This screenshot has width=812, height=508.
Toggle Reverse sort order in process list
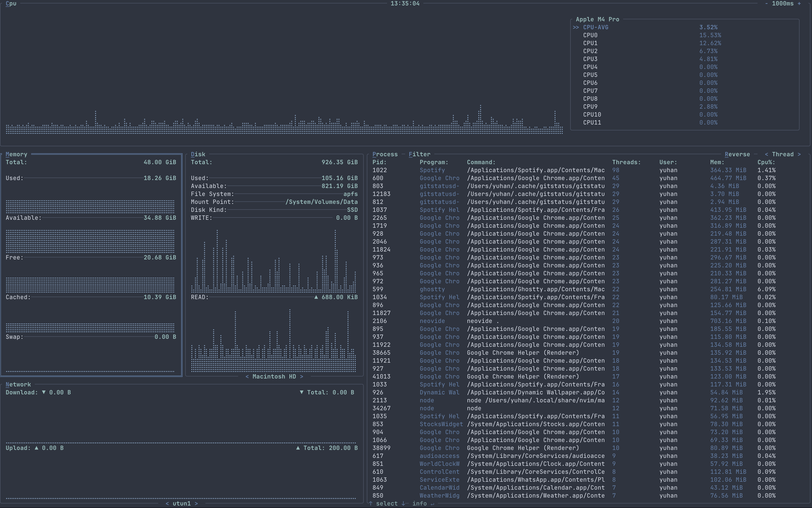click(x=737, y=154)
